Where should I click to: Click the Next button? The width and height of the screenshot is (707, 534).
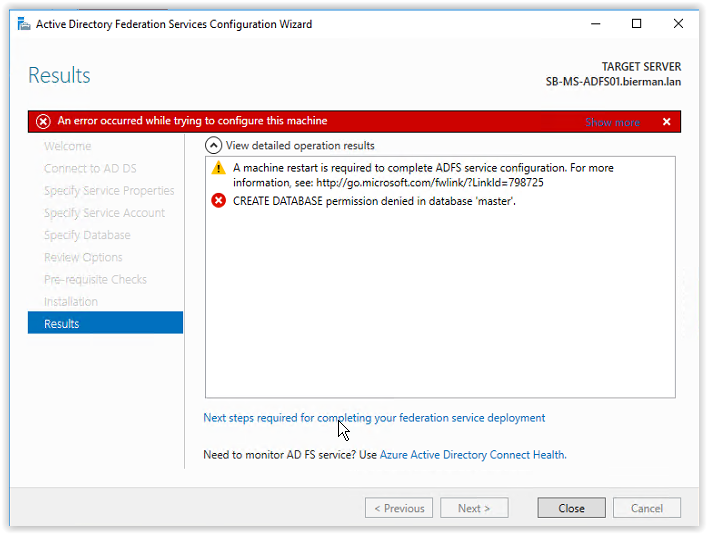pyautogui.click(x=474, y=508)
